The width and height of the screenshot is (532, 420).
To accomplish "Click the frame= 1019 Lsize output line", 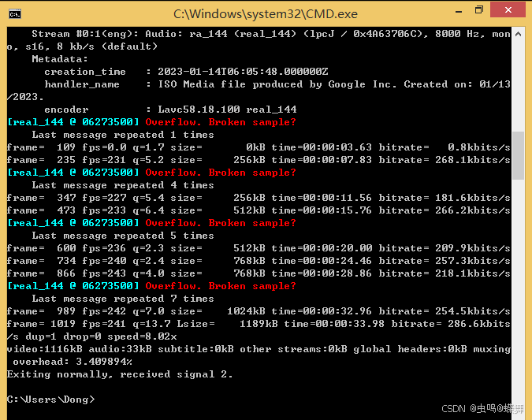I will [x=259, y=324].
